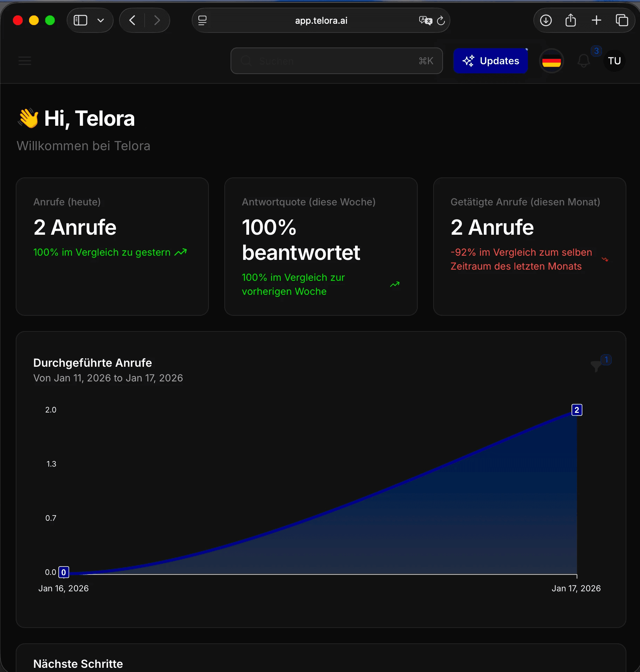Image resolution: width=640 pixels, height=672 pixels.
Task: Open notifications bell
Action: pyautogui.click(x=584, y=61)
